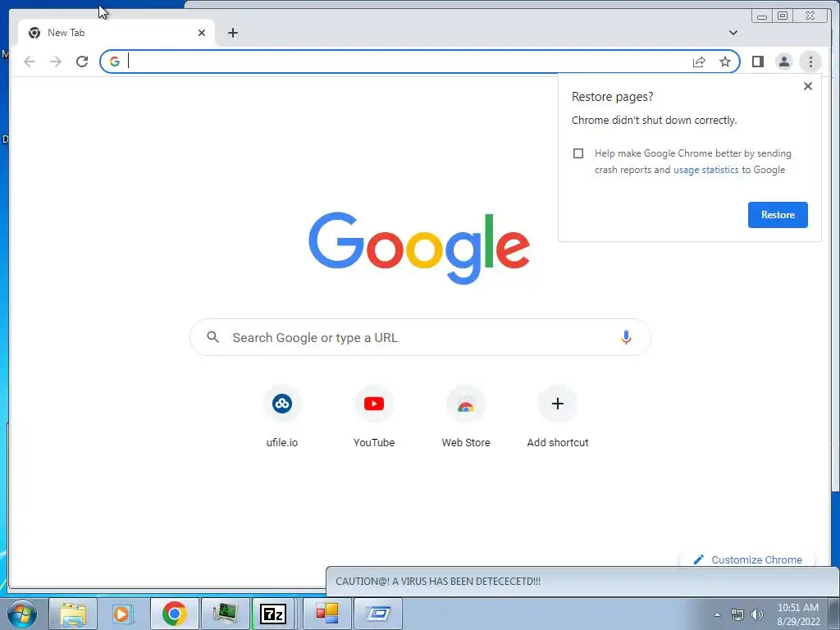Viewport: 840px width, 630px height.
Task: Launch Windows Media Player from taskbar
Action: 123,614
